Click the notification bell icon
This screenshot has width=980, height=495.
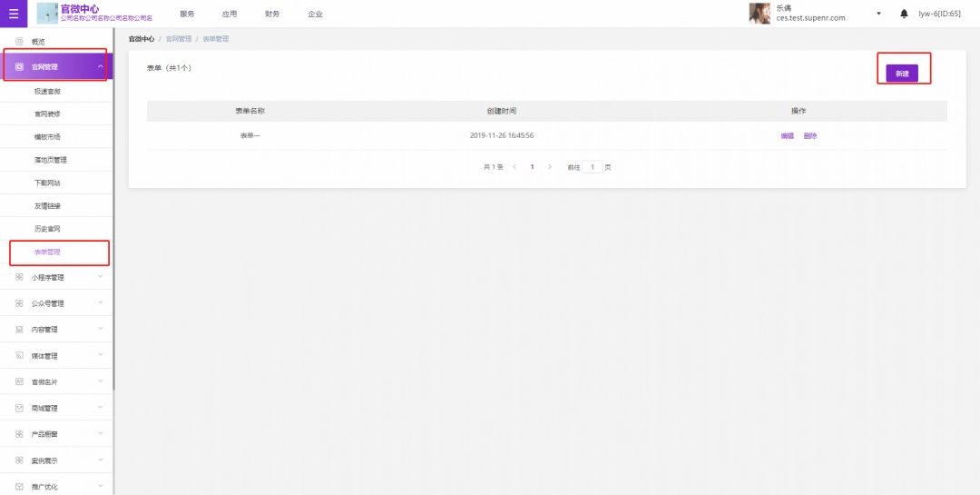[x=904, y=14]
